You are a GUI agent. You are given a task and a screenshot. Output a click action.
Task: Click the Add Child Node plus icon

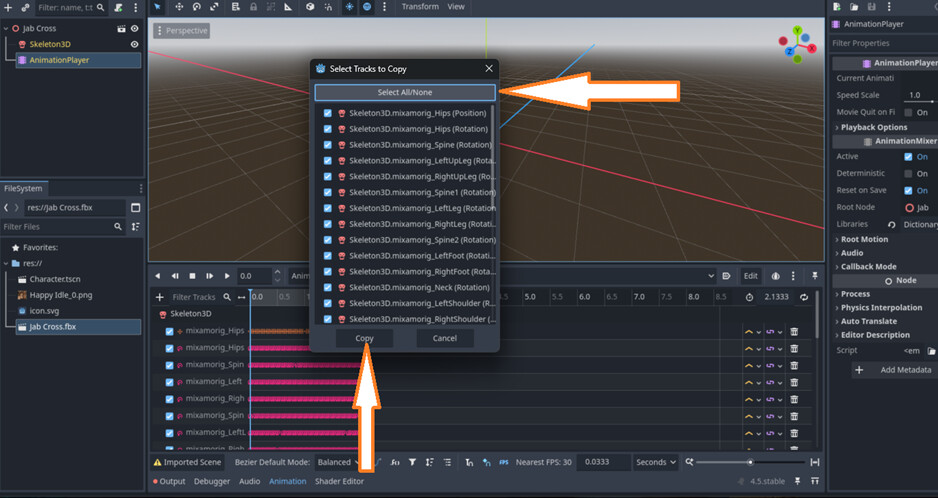click(8, 8)
